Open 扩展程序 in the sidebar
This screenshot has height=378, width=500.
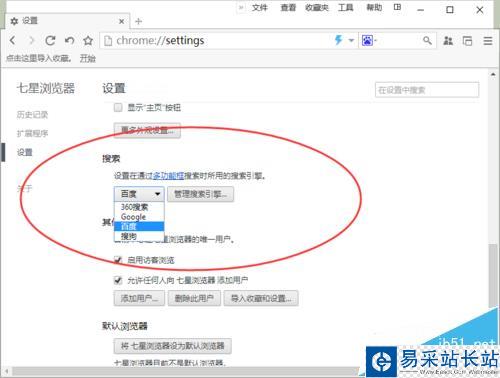pyautogui.click(x=32, y=134)
